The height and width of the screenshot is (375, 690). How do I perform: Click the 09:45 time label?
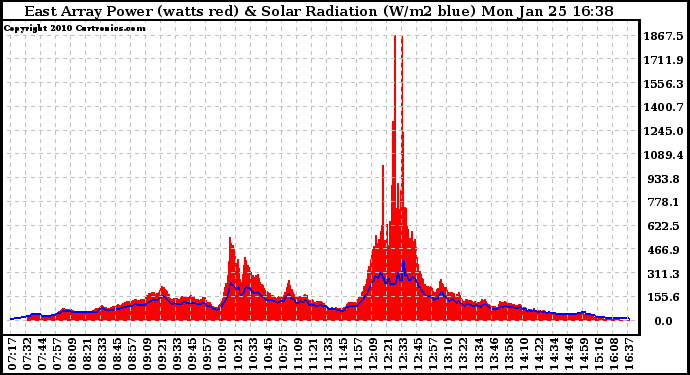pos(192,354)
